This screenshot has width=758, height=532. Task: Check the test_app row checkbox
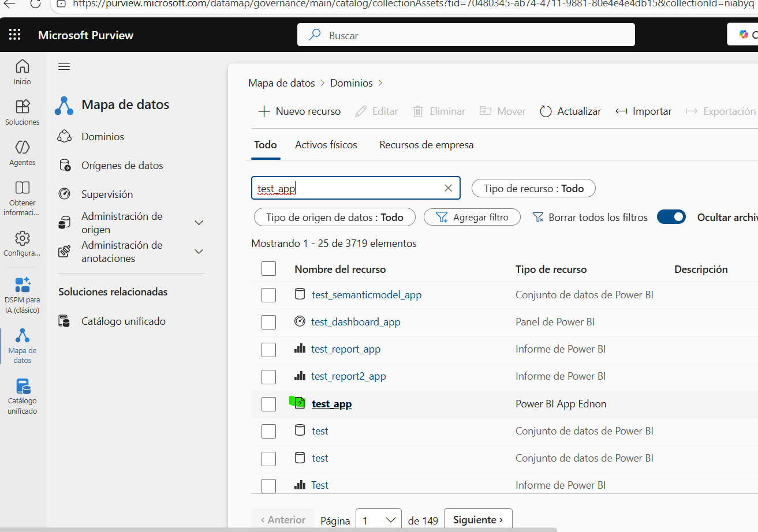[x=268, y=404]
